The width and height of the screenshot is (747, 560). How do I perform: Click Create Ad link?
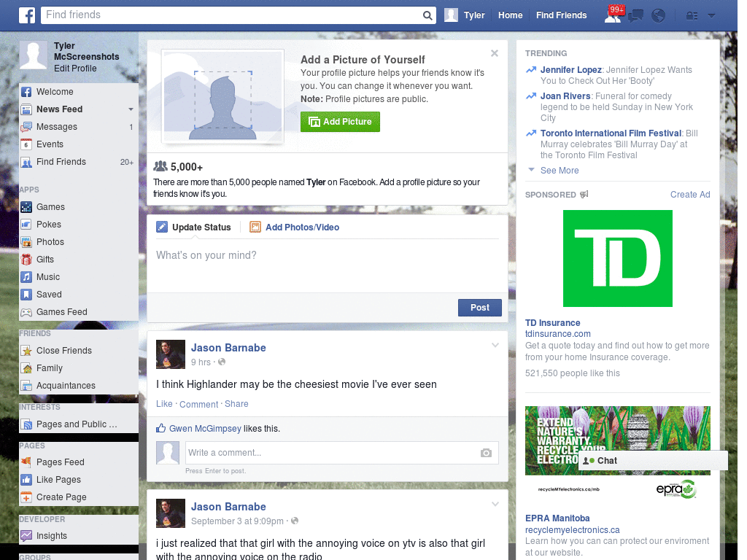[690, 195]
